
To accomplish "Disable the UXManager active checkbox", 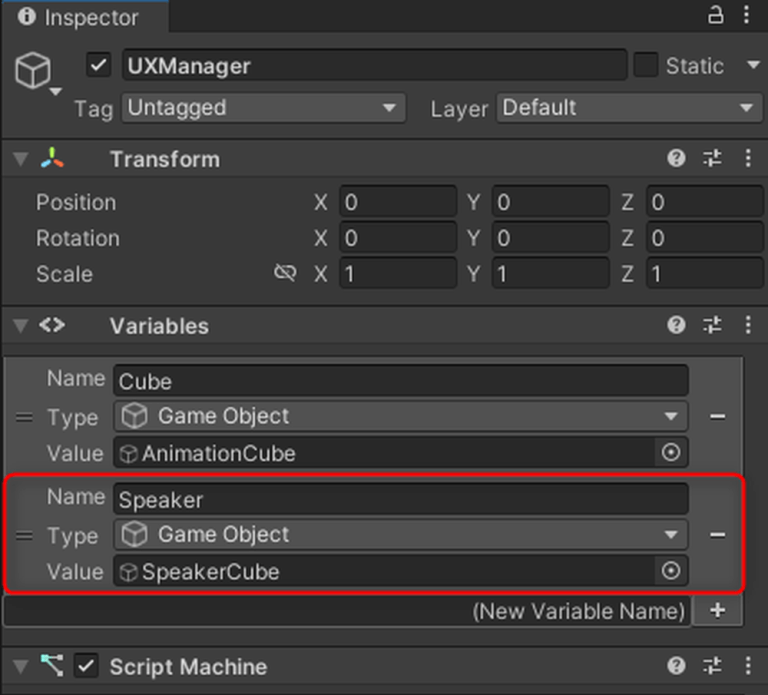I will [99, 66].
